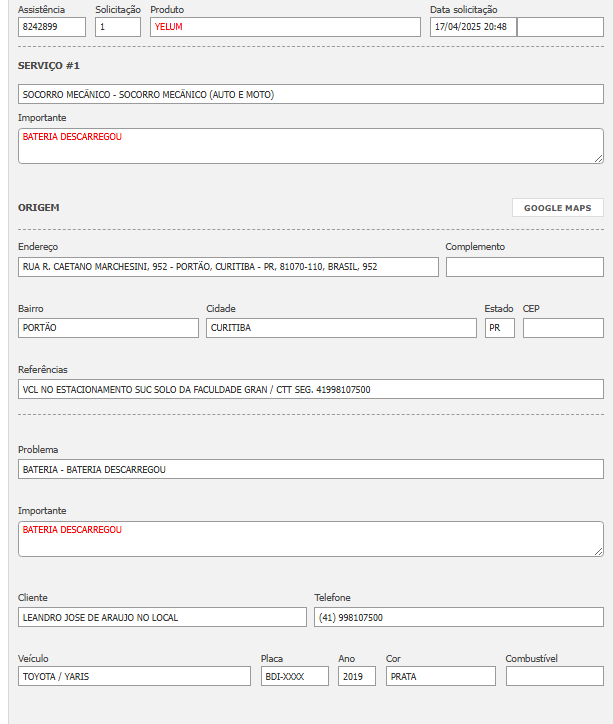Click the first Importante text area

pos(310,146)
